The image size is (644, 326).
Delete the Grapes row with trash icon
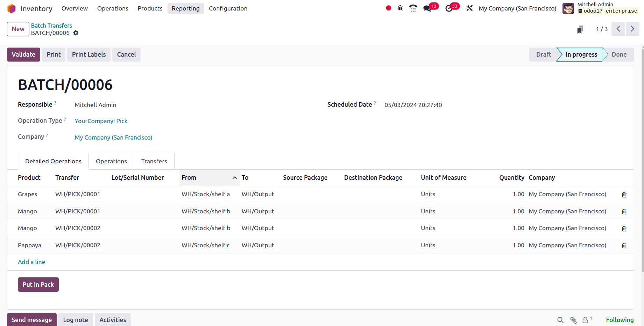click(x=624, y=194)
